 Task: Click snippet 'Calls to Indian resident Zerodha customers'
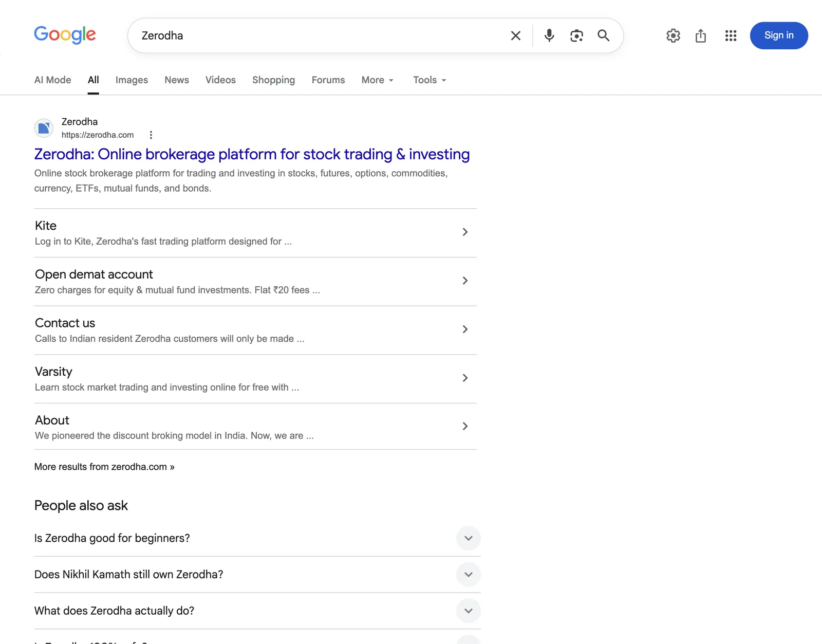[x=170, y=339]
